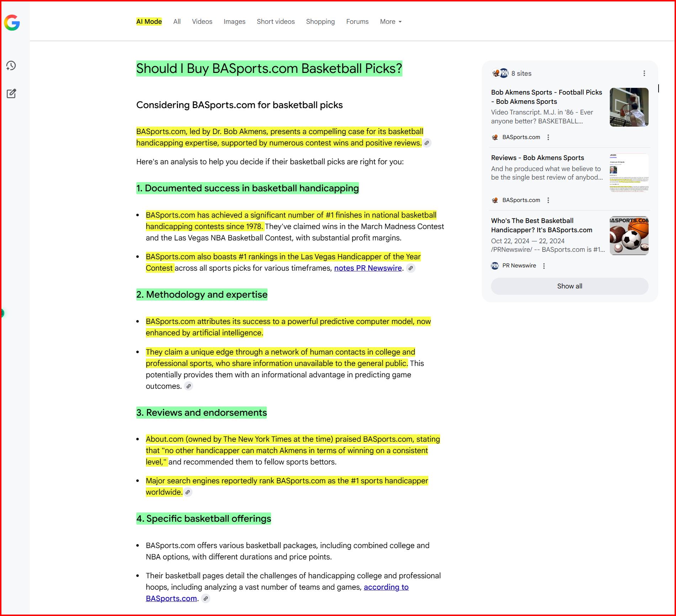Expand the More dropdown in search tabs
The height and width of the screenshot is (616, 676).
coord(391,22)
